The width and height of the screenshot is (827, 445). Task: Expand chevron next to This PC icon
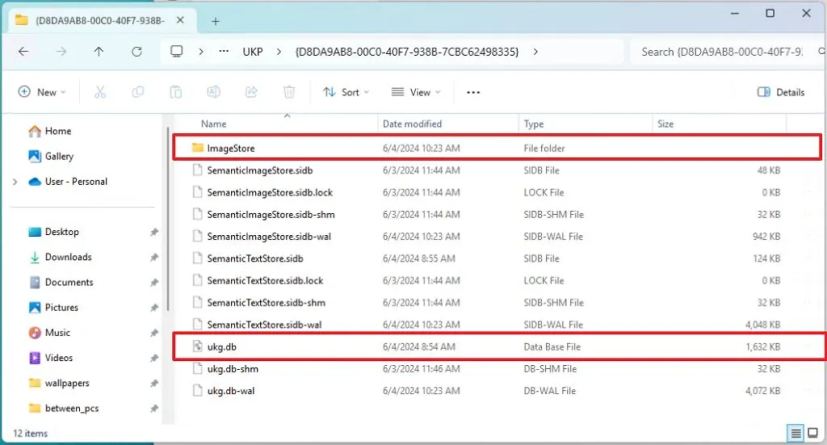click(201, 52)
